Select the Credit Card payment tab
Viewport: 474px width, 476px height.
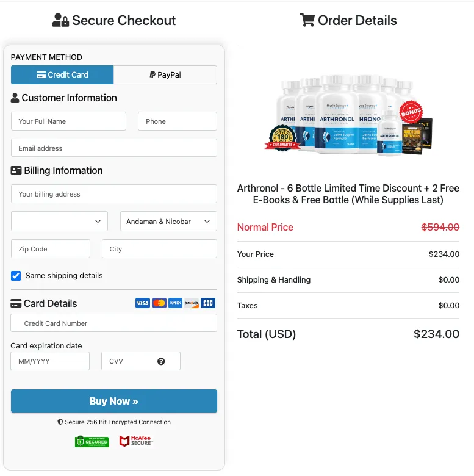coord(62,74)
